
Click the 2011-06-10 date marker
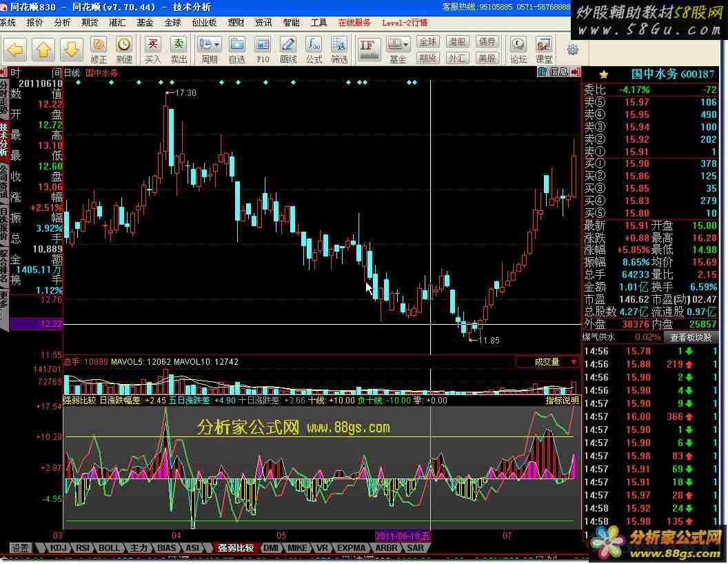403,536
